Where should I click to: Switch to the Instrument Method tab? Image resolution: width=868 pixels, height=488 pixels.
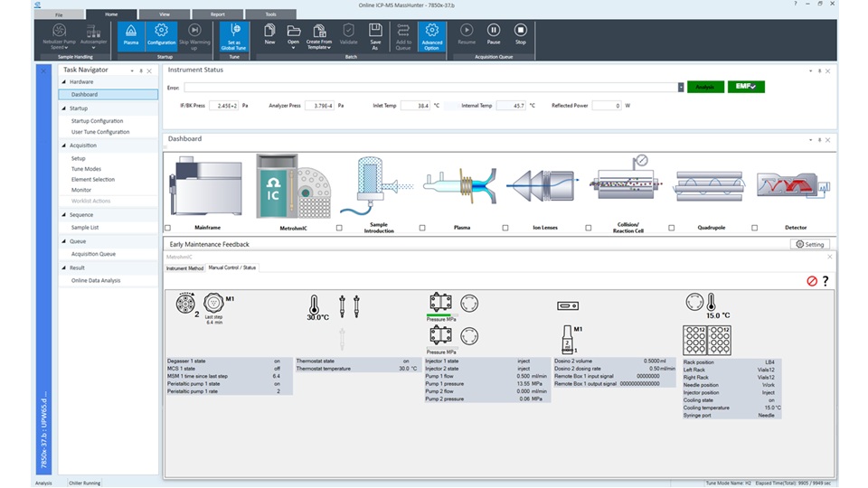tap(184, 267)
